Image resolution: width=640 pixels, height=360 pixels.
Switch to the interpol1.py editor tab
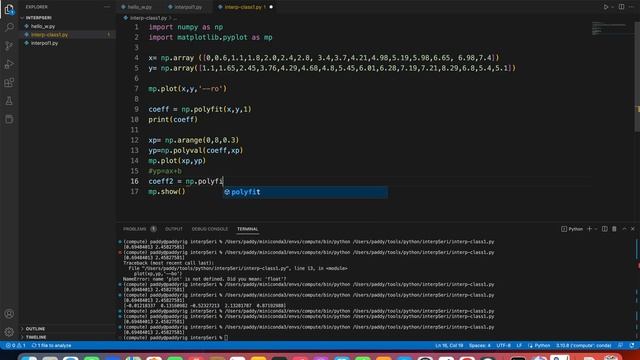pos(187,7)
